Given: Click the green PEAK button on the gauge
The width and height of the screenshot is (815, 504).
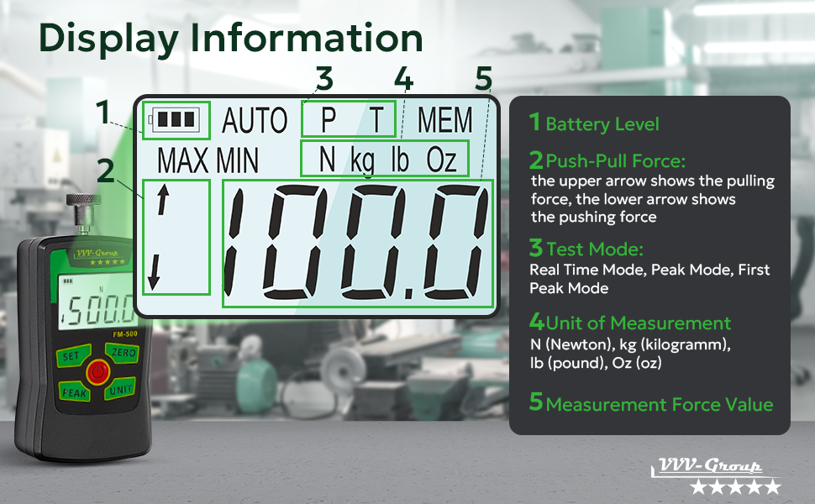Looking at the screenshot, I should [x=74, y=392].
